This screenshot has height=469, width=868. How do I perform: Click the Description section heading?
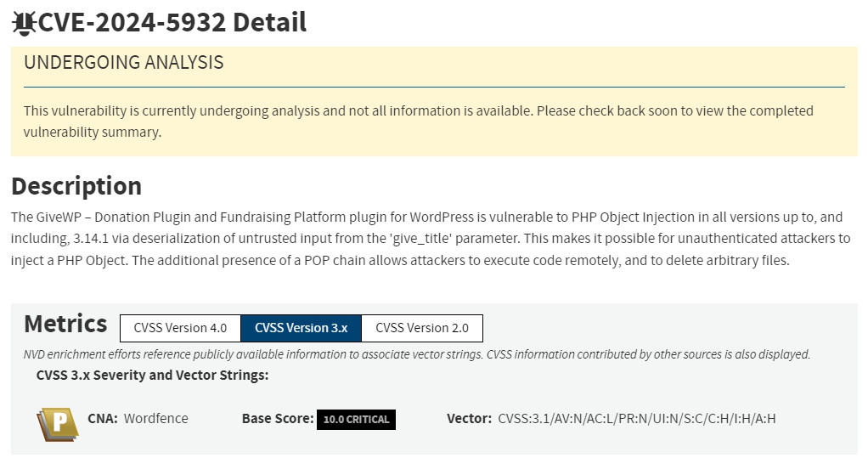click(76, 186)
